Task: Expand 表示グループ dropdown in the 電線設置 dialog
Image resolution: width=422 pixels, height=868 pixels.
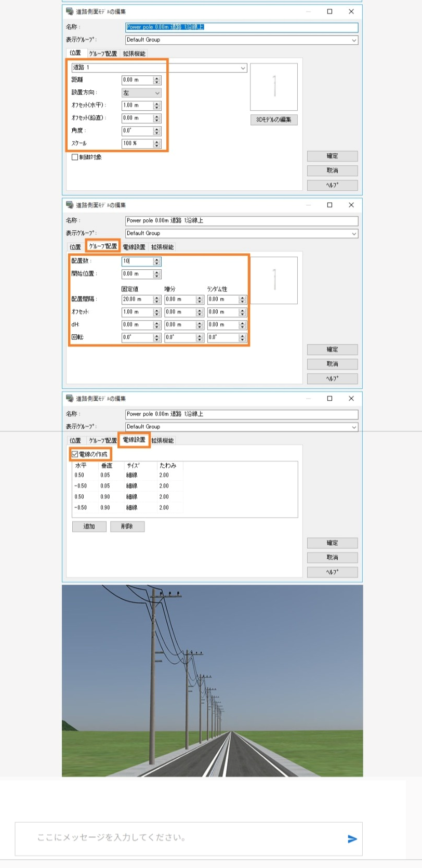Action: coord(354,427)
